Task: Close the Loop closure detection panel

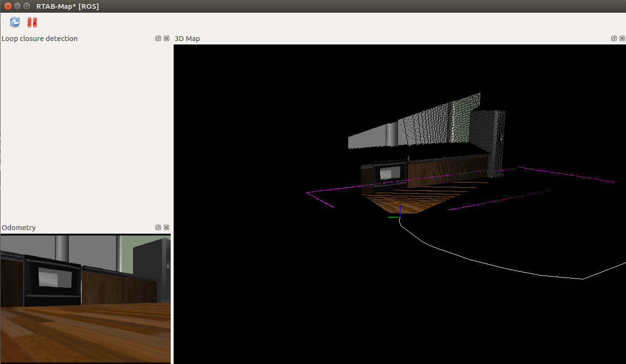Action: pyautogui.click(x=166, y=38)
